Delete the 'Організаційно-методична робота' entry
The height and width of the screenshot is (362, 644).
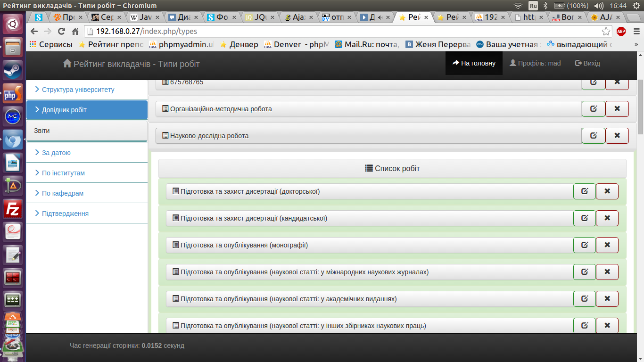click(x=617, y=109)
